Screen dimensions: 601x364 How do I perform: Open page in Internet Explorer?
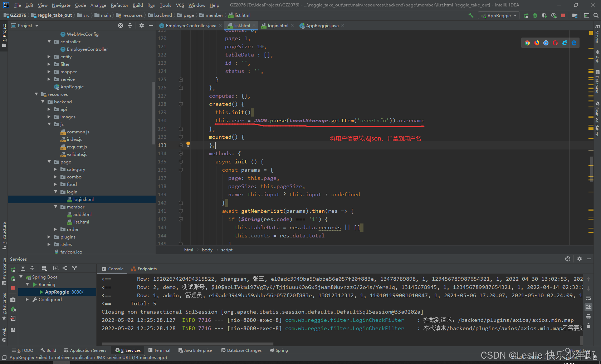565,43
